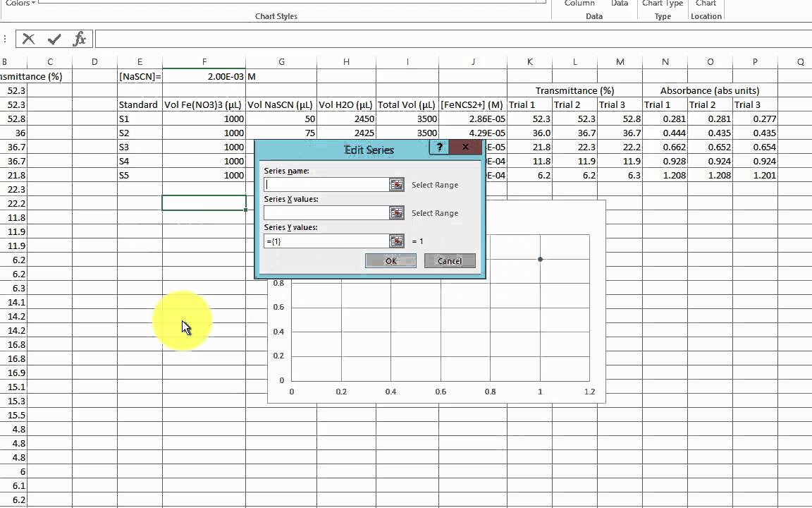This screenshot has height=508, width=812.
Task: Cancel entry using the X icon beside fx
Action: pos(28,39)
